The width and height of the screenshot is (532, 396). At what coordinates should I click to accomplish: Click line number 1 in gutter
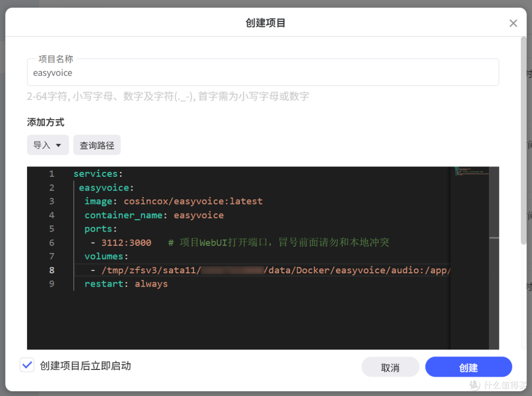click(x=52, y=174)
